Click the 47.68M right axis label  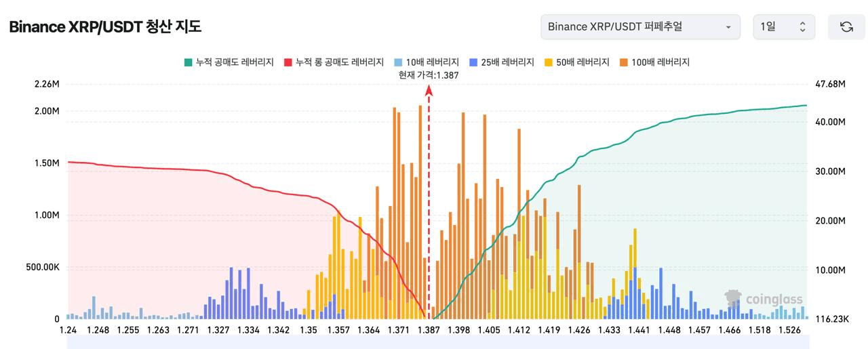point(830,84)
